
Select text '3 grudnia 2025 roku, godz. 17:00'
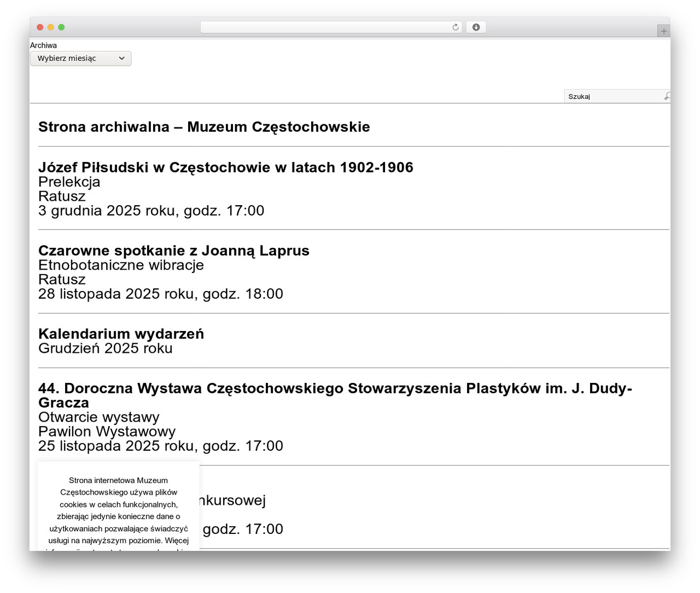[151, 211]
